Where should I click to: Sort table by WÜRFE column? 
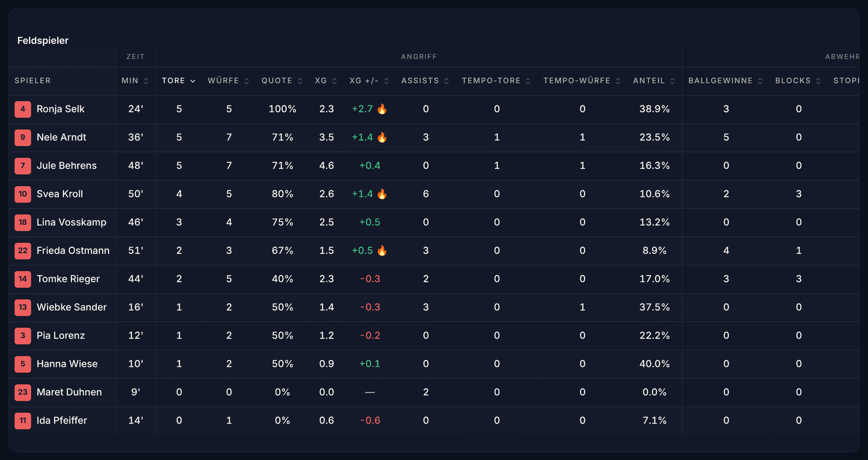point(229,81)
